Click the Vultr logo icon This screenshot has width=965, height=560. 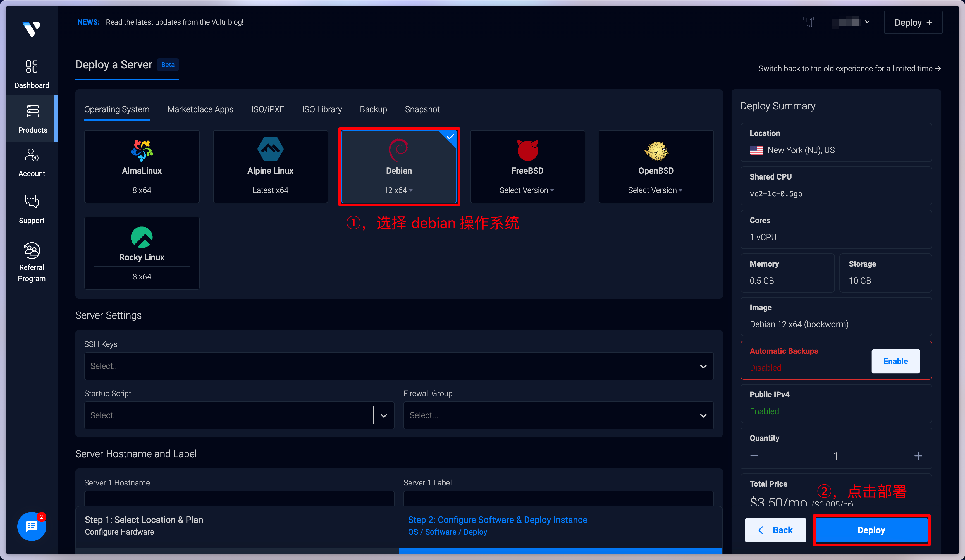[31, 30]
